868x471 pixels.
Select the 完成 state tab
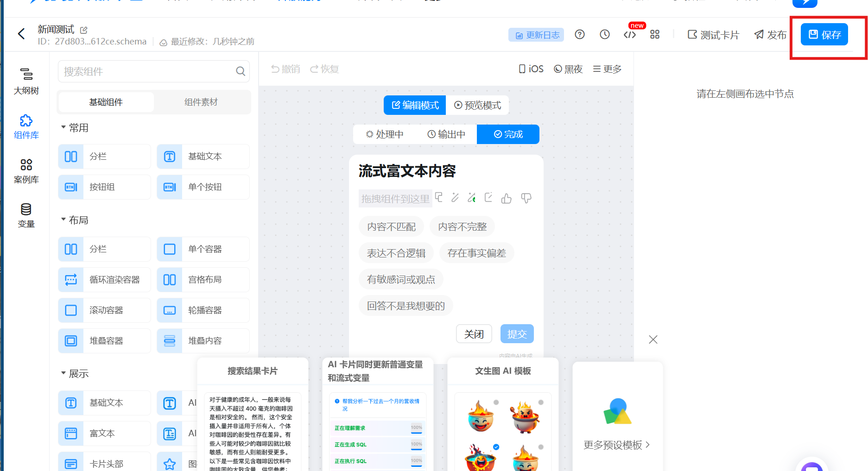point(508,134)
